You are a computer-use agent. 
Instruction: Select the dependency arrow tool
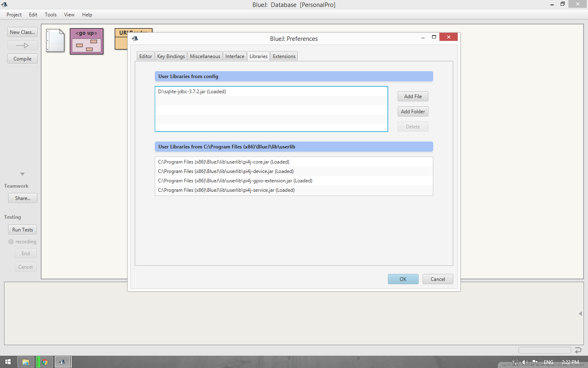click(x=22, y=45)
